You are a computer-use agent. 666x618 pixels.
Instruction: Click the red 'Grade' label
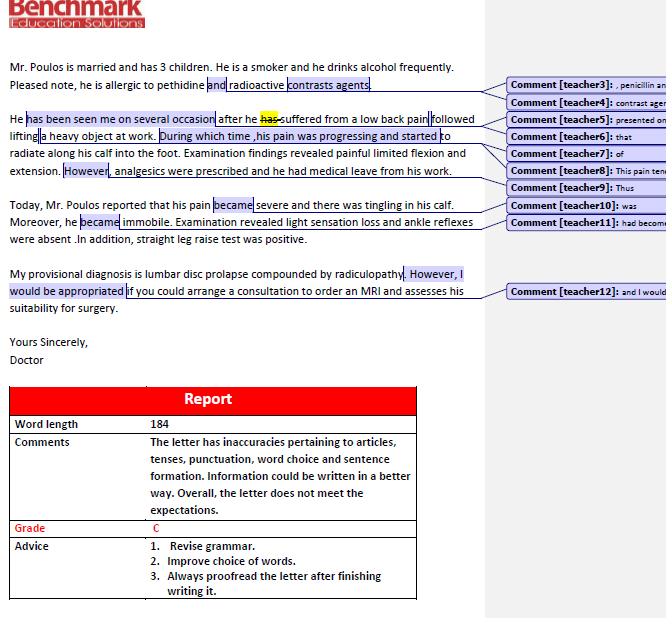pos(30,528)
